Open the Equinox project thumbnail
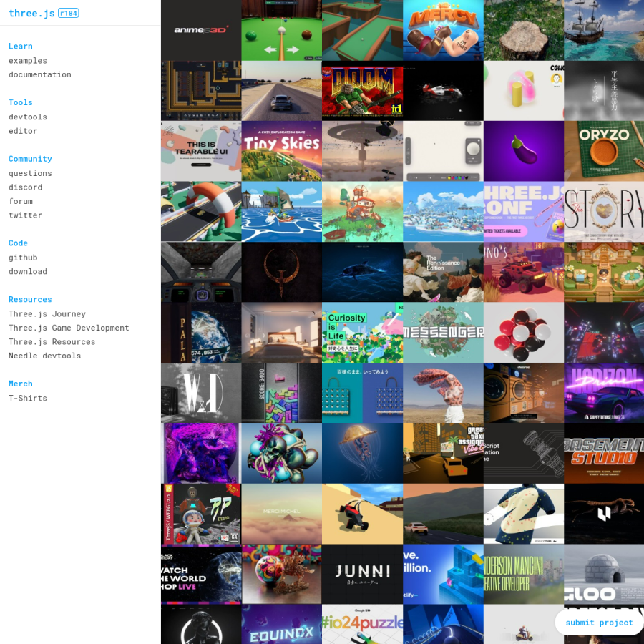Viewport: 644px width, 644px height. click(282, 624)
